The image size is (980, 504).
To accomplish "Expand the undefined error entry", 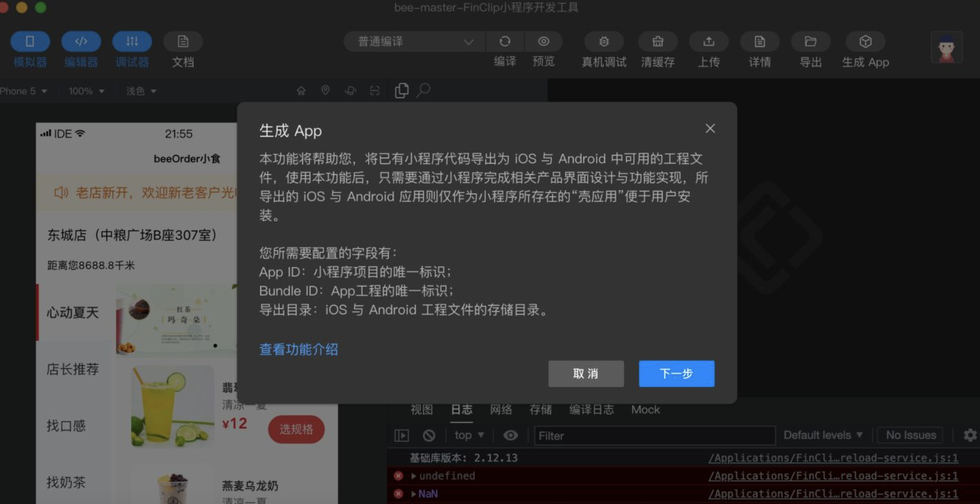I will click(413, 476).
